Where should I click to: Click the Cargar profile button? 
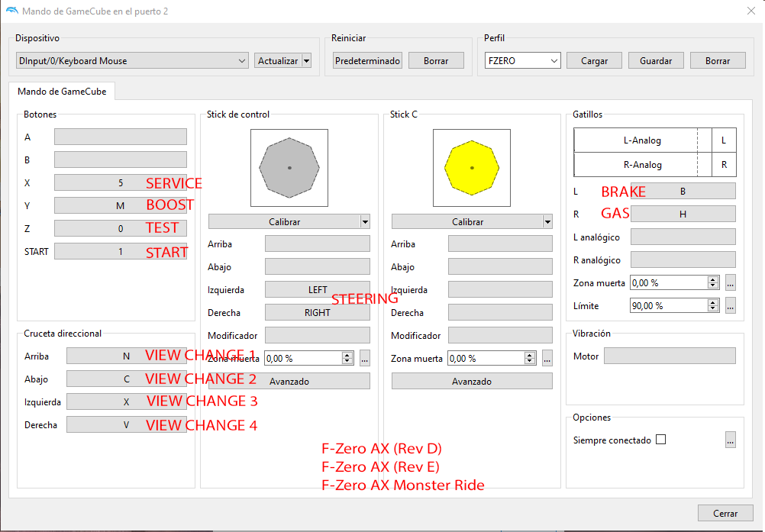point(594,60)
